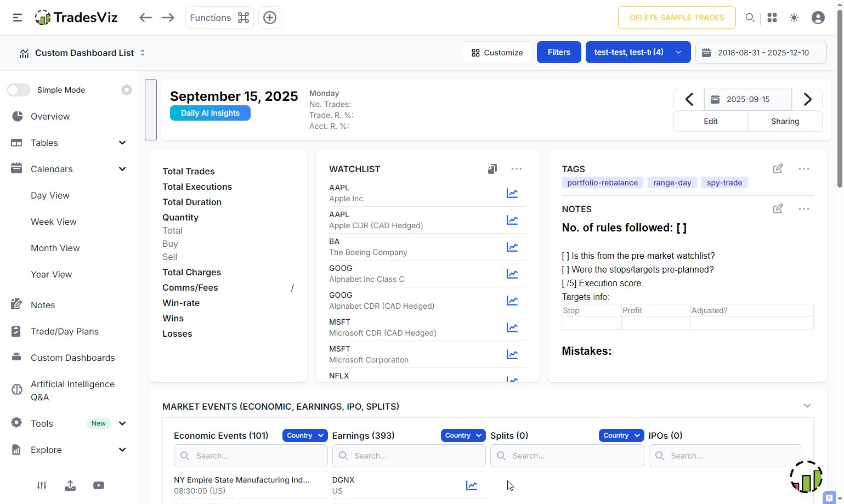This screenshot has height=504, width=844.
Task: Click the import upload icon in sidebar footer
Action: tap(70, 485)
